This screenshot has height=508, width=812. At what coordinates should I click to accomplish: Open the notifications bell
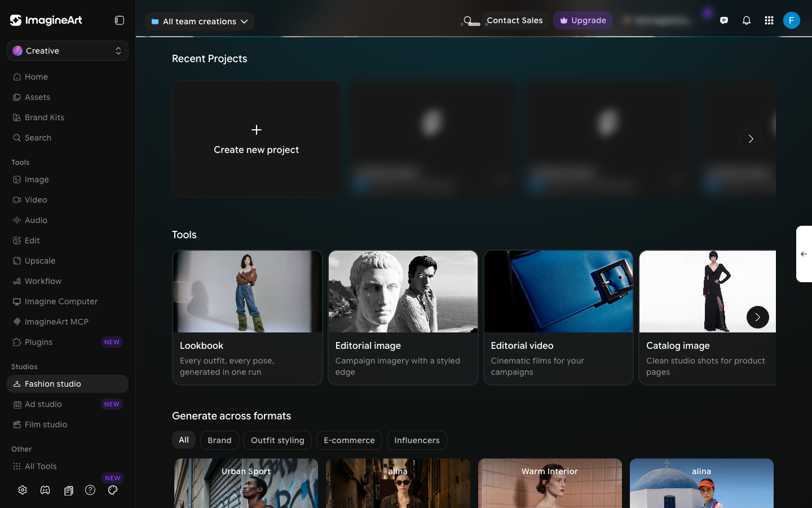pyautogui.click(x=747, y=20)
